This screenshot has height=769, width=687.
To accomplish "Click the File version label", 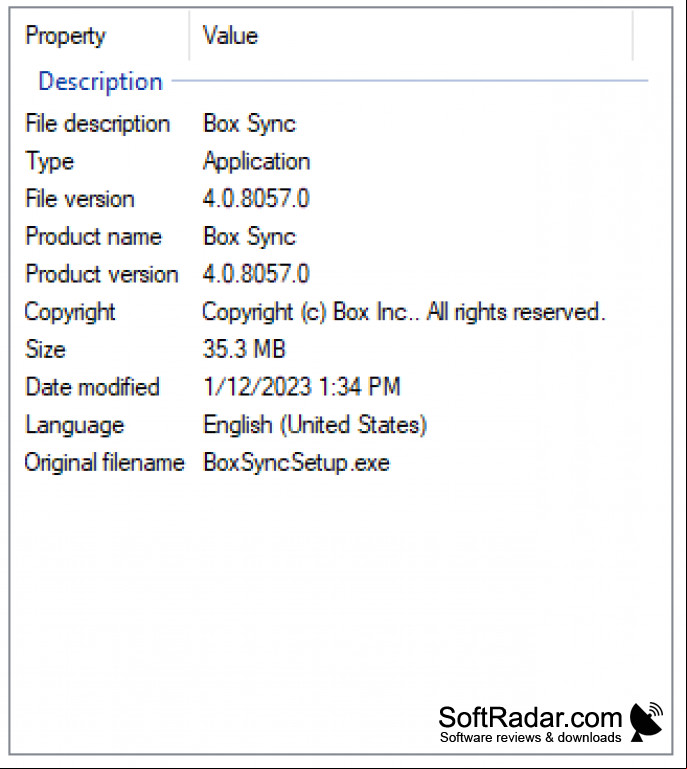I will (x=80, y=199).
